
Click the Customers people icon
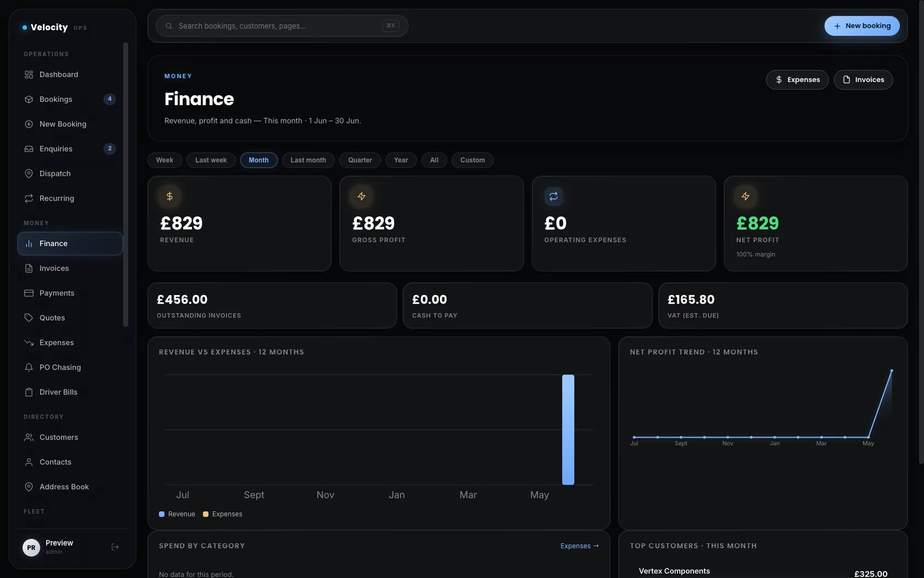coord(29,437)
